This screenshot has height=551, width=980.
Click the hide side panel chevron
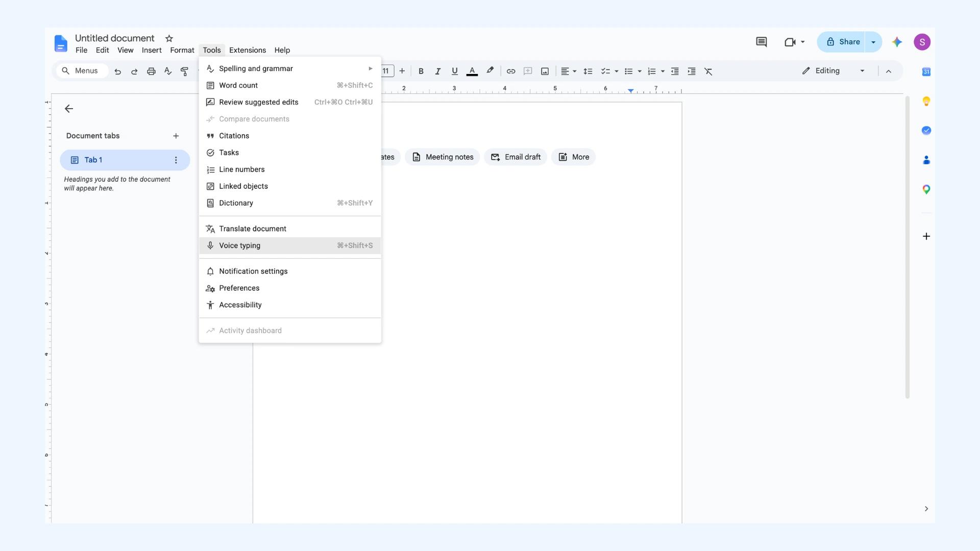(926, 509)
